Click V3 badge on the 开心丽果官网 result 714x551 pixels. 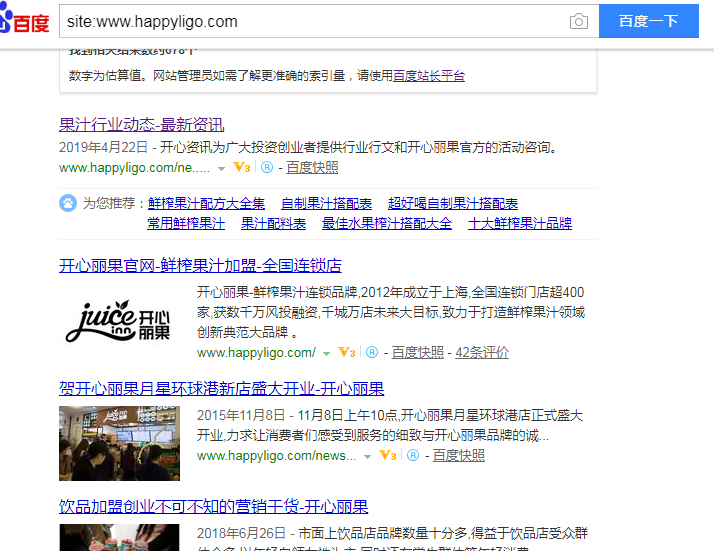[x=347, y=352]
